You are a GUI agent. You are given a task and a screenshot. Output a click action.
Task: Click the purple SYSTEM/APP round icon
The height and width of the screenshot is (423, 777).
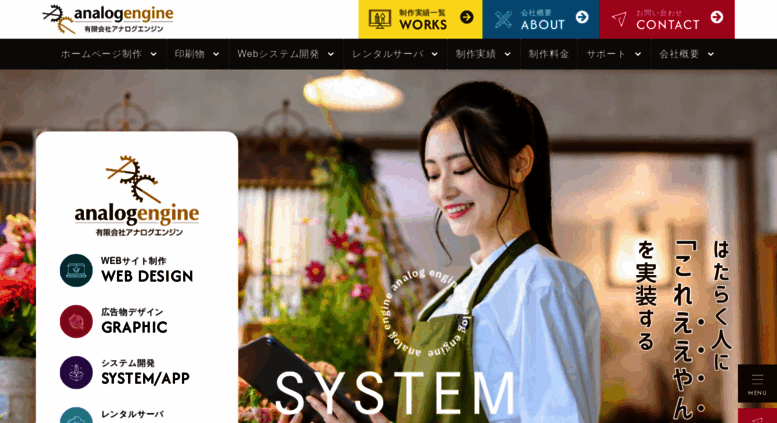[76, 372]
